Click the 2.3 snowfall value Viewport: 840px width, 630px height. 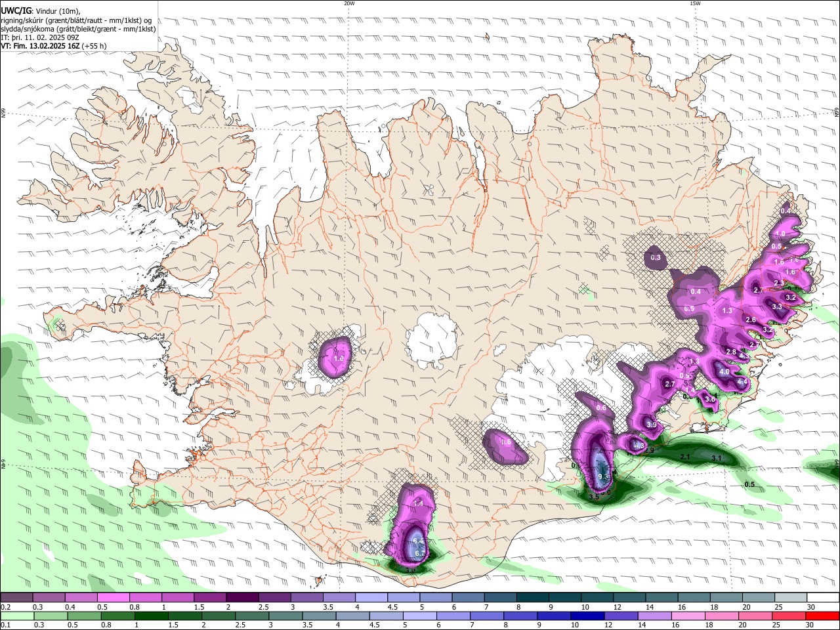[x=779, y=283]
